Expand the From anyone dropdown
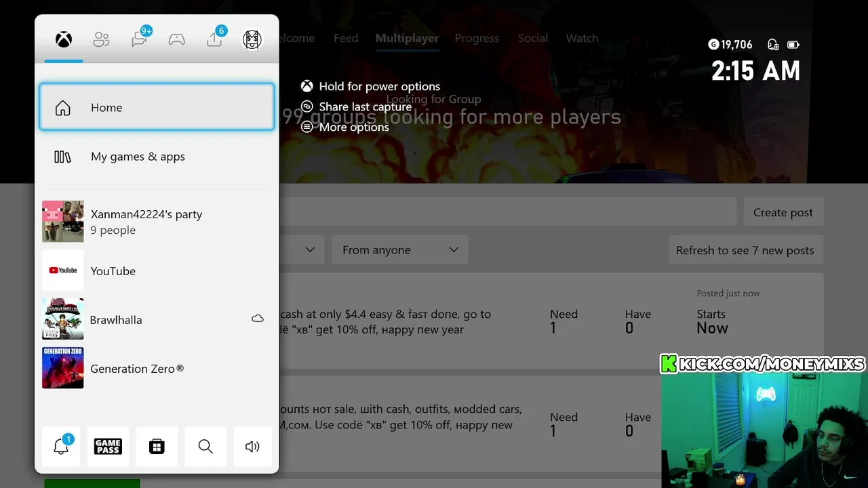The height and width of the screenshot is (488, 868). (400, 250)
